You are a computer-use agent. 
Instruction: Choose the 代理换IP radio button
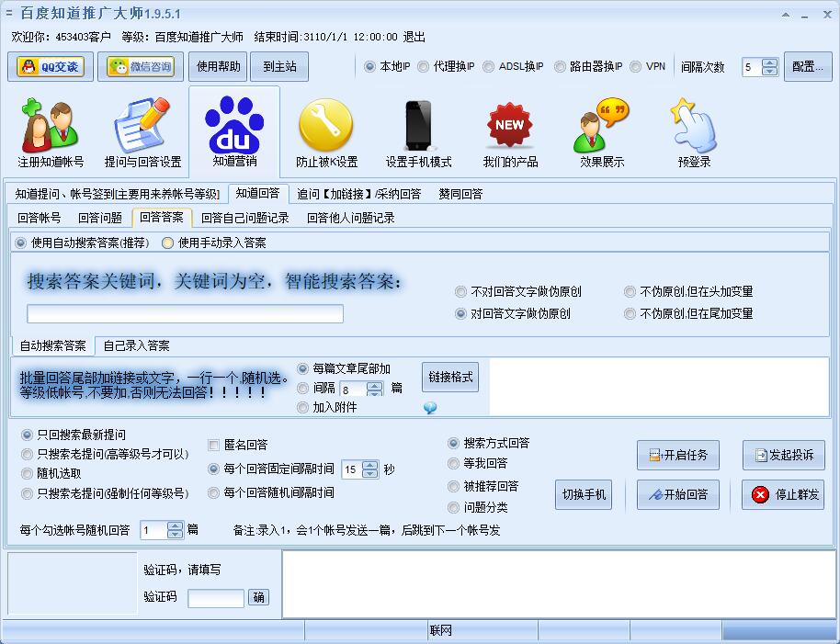pyautogui.click(x=423, y=67)
